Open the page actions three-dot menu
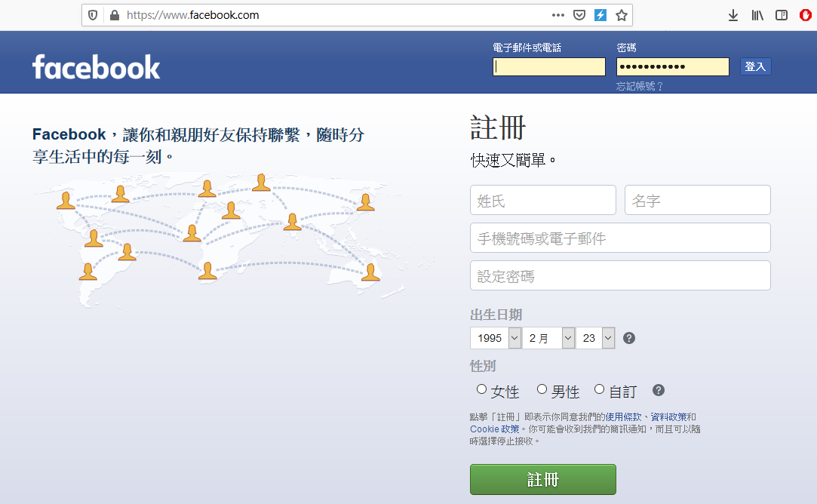817x504 pixels. 558,15
